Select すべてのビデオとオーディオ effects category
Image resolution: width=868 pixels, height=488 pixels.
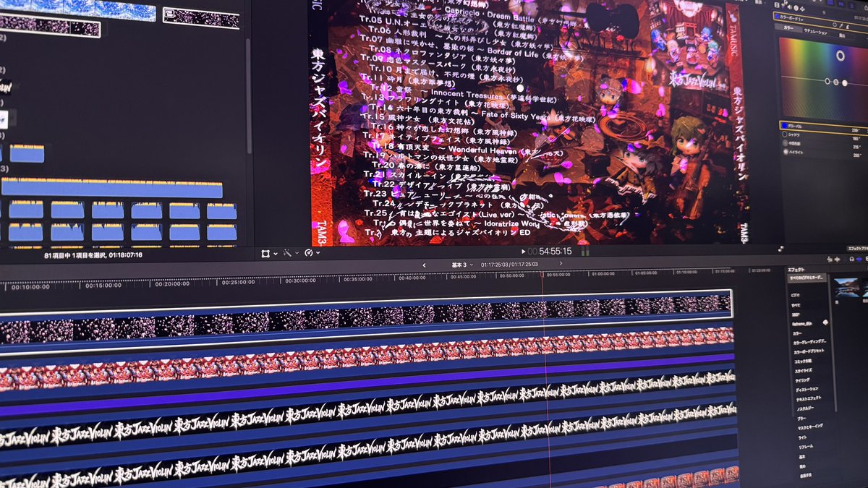pyautogui.click(x=807, y=277)
